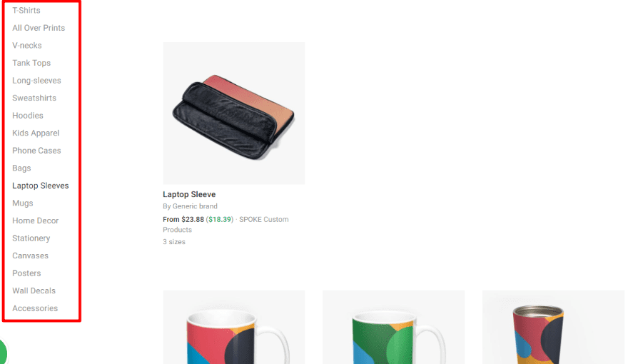Open the Bags category
Image resolution: width=628 pixels, height=364 pixels.
pos(21,168)
